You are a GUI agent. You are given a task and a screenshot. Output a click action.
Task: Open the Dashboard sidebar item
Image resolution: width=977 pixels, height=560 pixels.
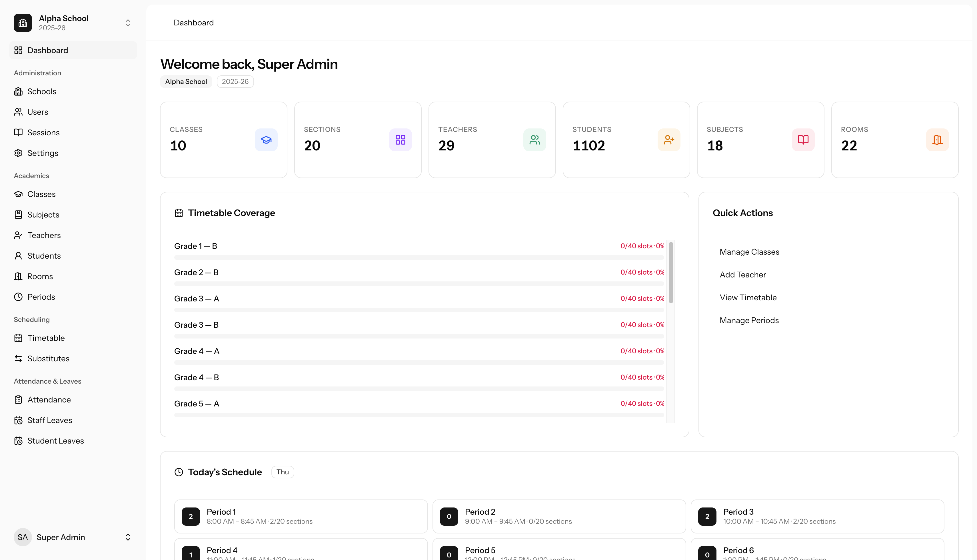coord(47,50)
